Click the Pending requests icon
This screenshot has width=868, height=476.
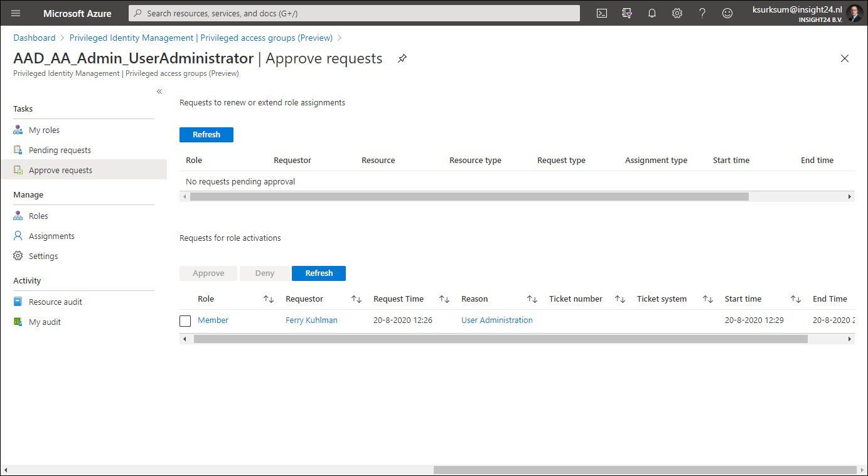18,150
